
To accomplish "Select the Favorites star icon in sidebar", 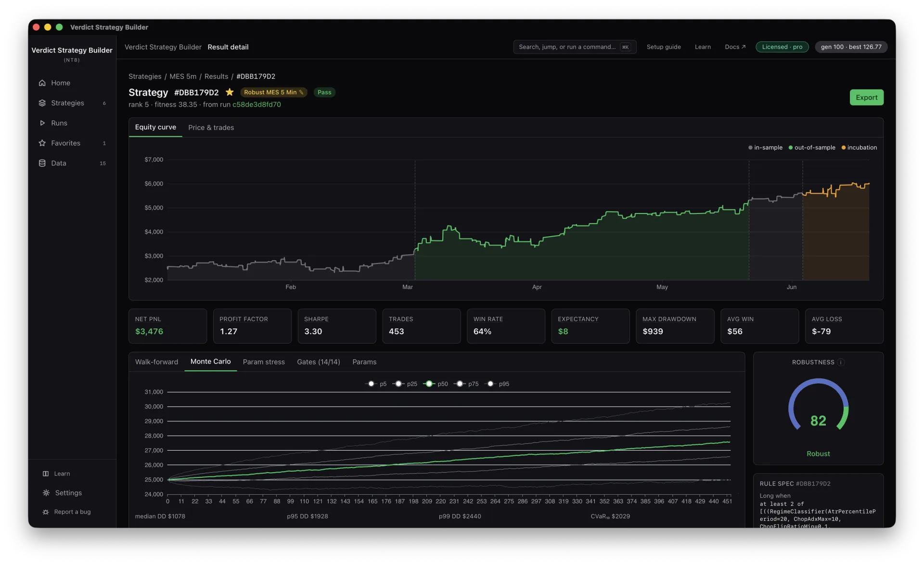I will tap(42, 143).
